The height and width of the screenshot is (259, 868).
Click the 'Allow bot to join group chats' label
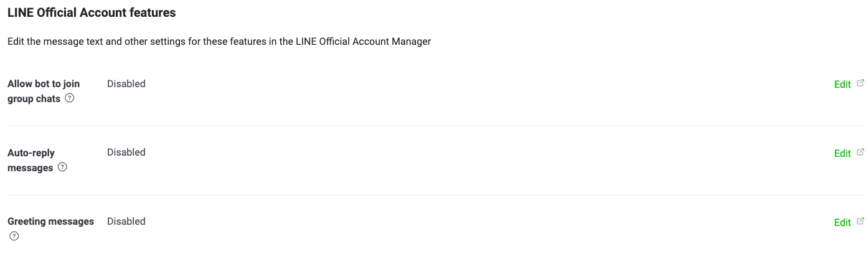[x=44, y=91]
